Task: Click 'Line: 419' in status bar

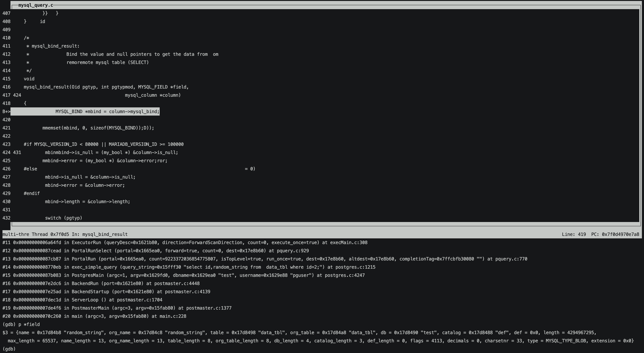Action: (x=574, y=234)
